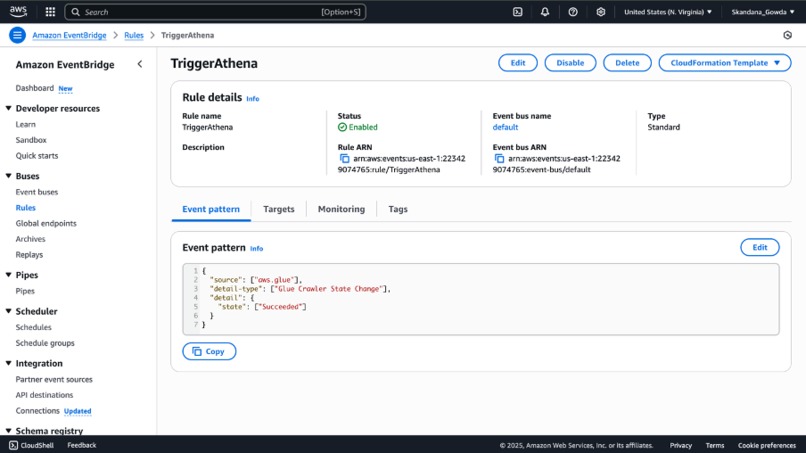Open Event pattern Info link
The width and height of the screenshot is (806, 453).
pyautogui.click(x=257, y=248)
